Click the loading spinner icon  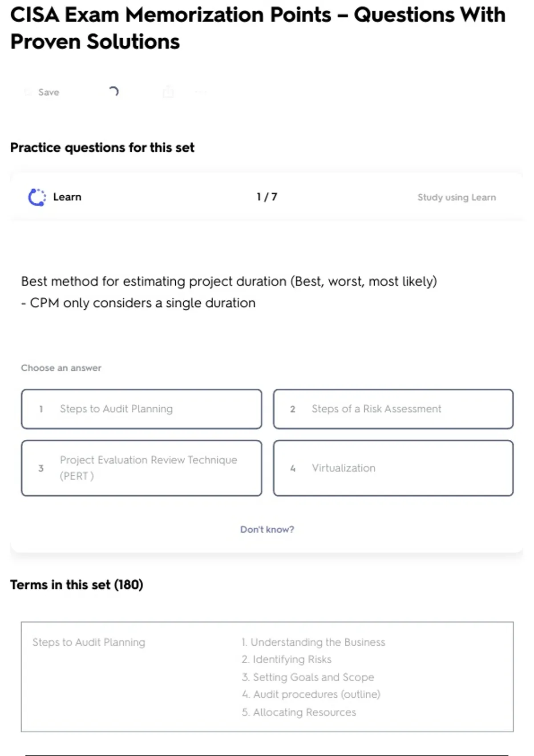pyautogui.click(x=113, y=92)
